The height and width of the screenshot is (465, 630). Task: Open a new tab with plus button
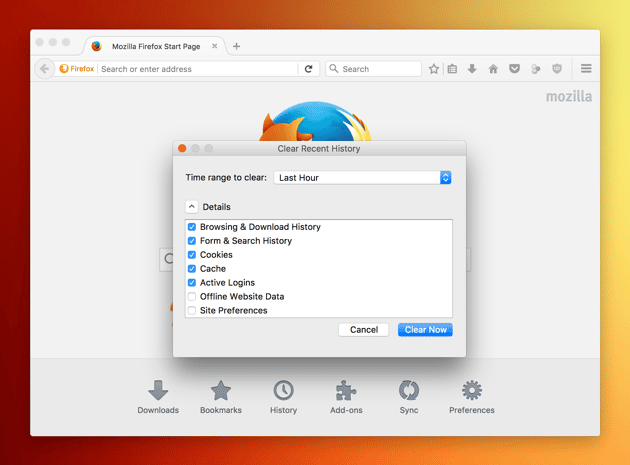(x=237, y=46)
